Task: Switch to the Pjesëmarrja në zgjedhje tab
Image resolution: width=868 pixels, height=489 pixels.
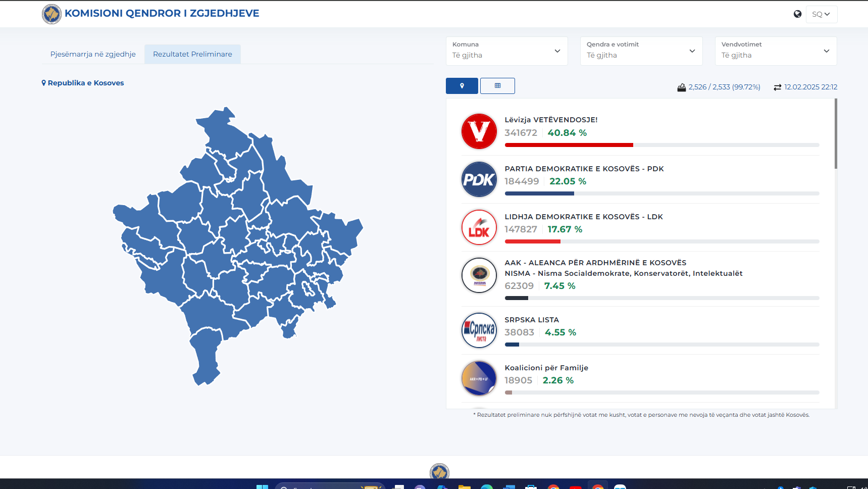Action: (x=93, y=54)
